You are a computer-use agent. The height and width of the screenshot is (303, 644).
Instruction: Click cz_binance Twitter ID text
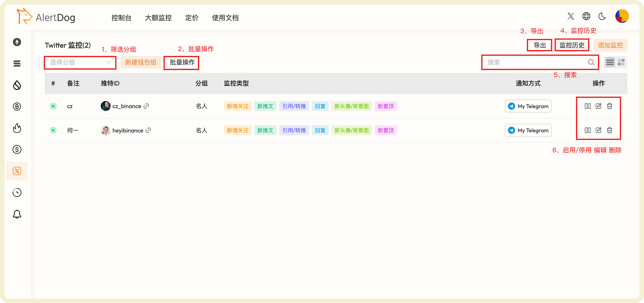[x=127, y=106]
